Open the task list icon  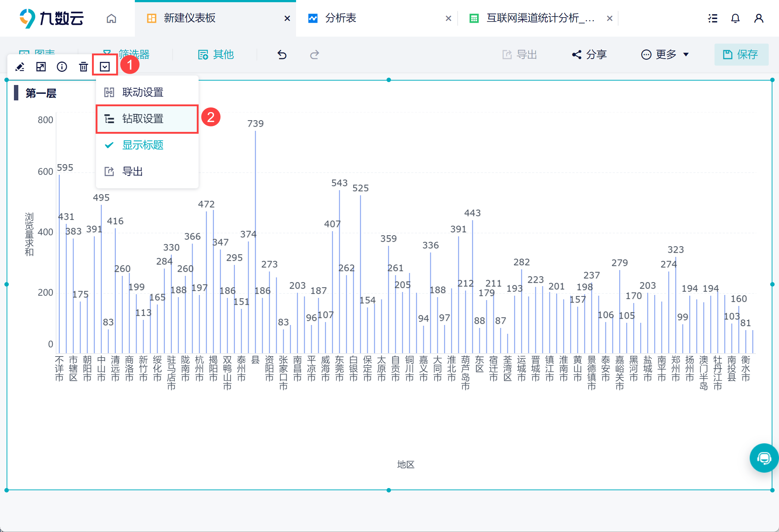(712, 18)
